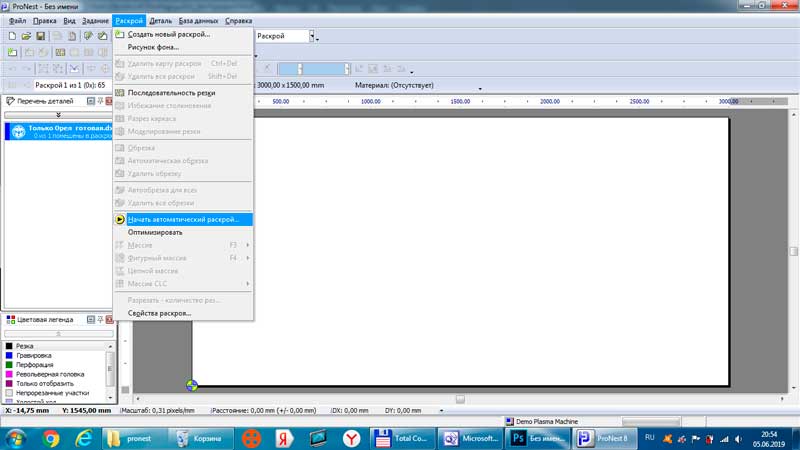The width and height of the screenshot is (800, 450).
Task: Choose Свойства раскроя menu item
Action: (x=183, y=313)
